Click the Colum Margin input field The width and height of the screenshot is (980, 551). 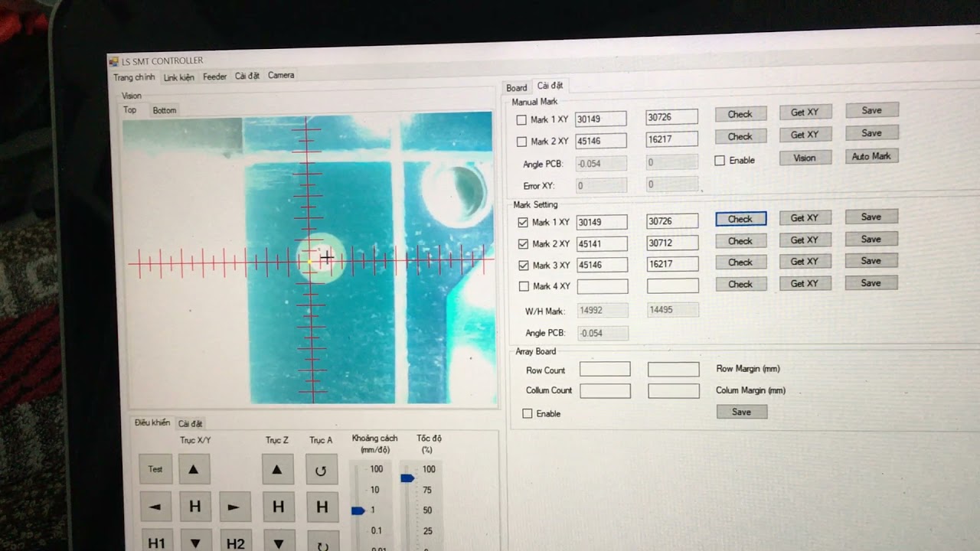pyautogui.click(x=674, y=391)
